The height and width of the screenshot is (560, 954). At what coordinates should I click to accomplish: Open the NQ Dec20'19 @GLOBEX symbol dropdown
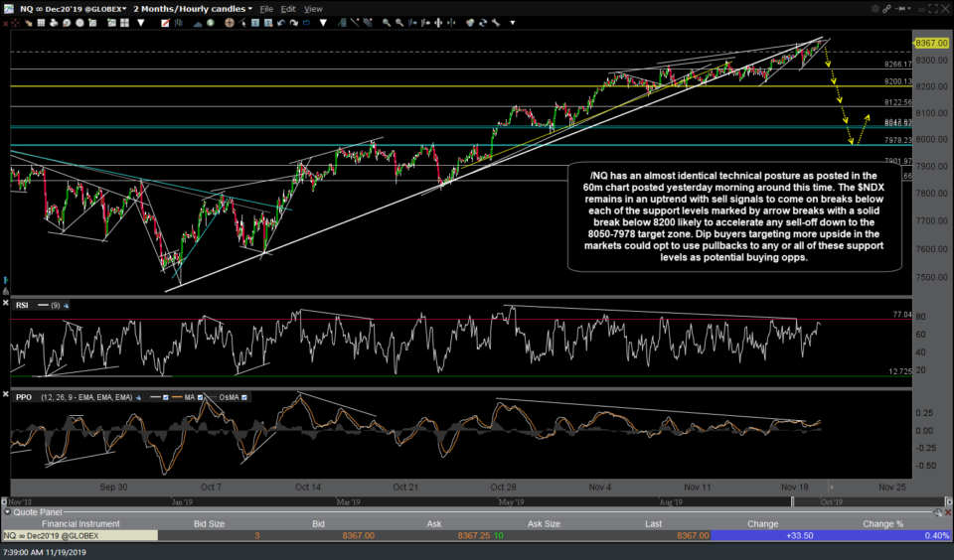73,9
